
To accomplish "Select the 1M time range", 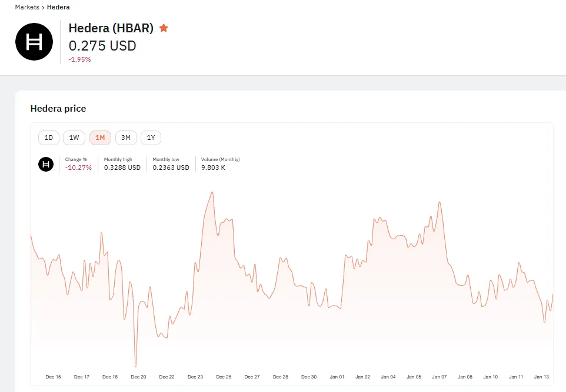I will 100,138.
